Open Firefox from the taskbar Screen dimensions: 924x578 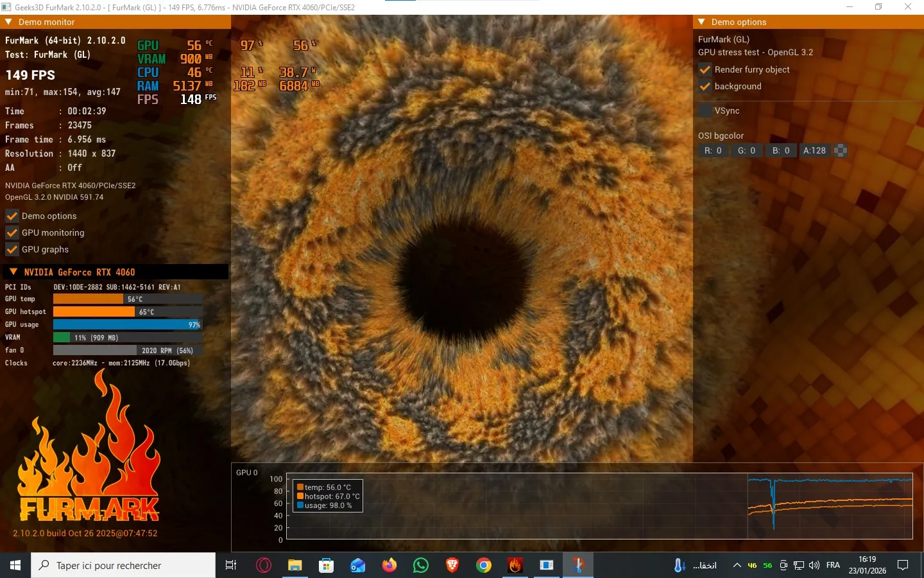coord(389,565)
